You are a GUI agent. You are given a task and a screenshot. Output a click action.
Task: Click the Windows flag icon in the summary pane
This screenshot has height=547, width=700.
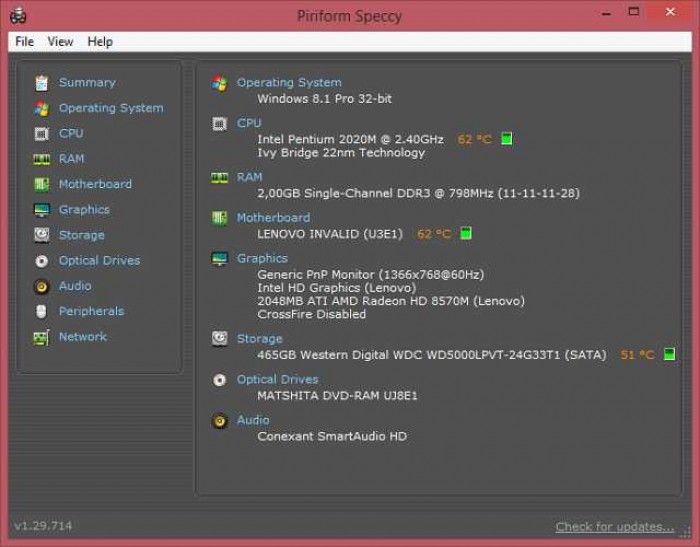pos(219,83)
